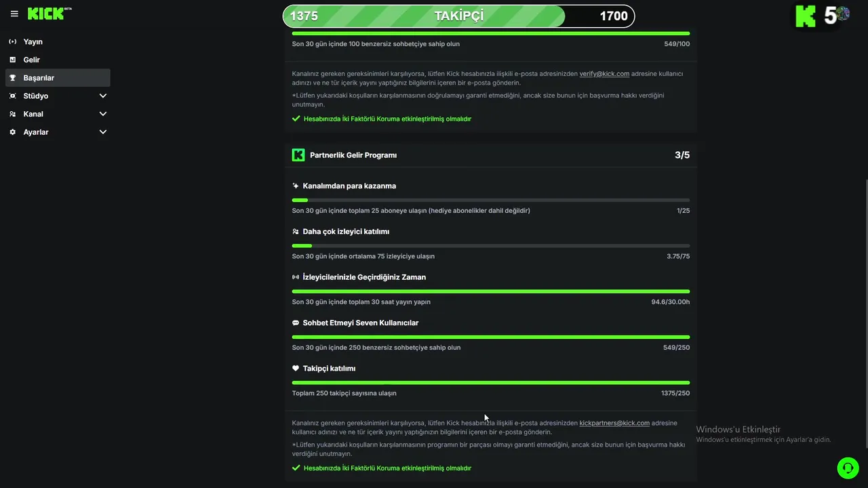The image size is (868, 488).
Task: Click the verify@kick.com email link
Action: click(604, 73)
